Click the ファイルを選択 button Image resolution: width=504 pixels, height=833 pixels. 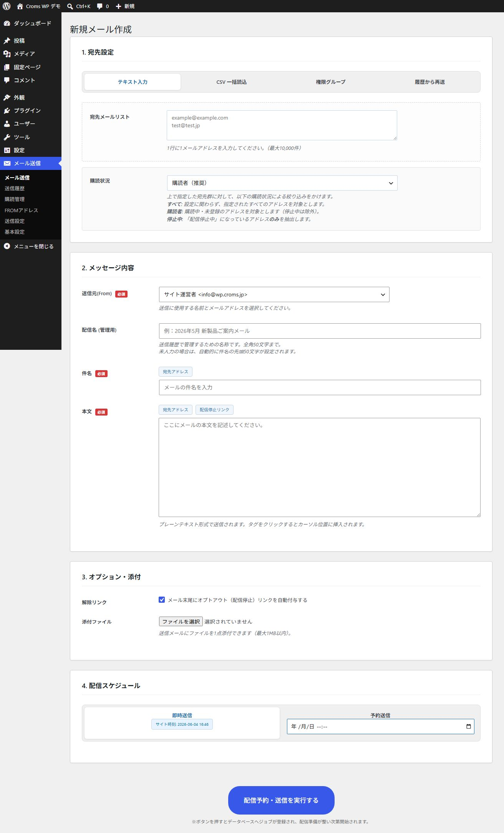181,622
